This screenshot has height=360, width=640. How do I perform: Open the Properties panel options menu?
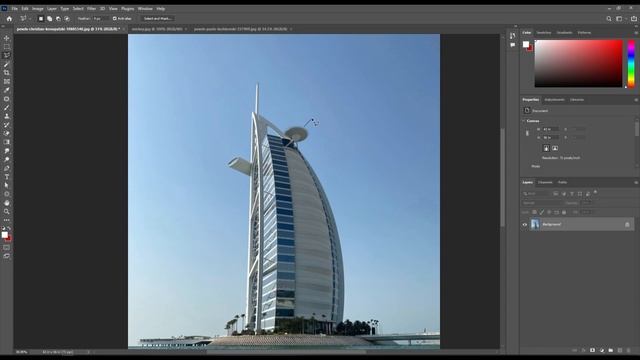[636, 100]
